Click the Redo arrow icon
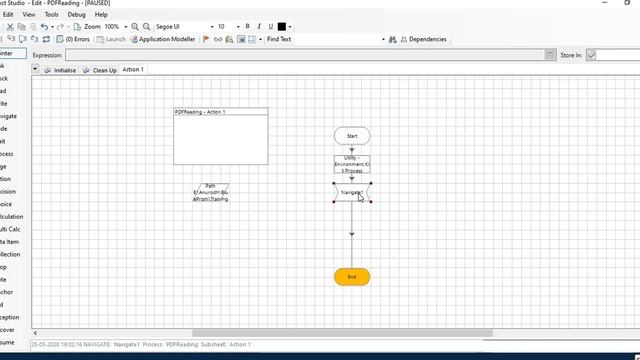Viewport: 640px width, 360px height. (60, 27)
